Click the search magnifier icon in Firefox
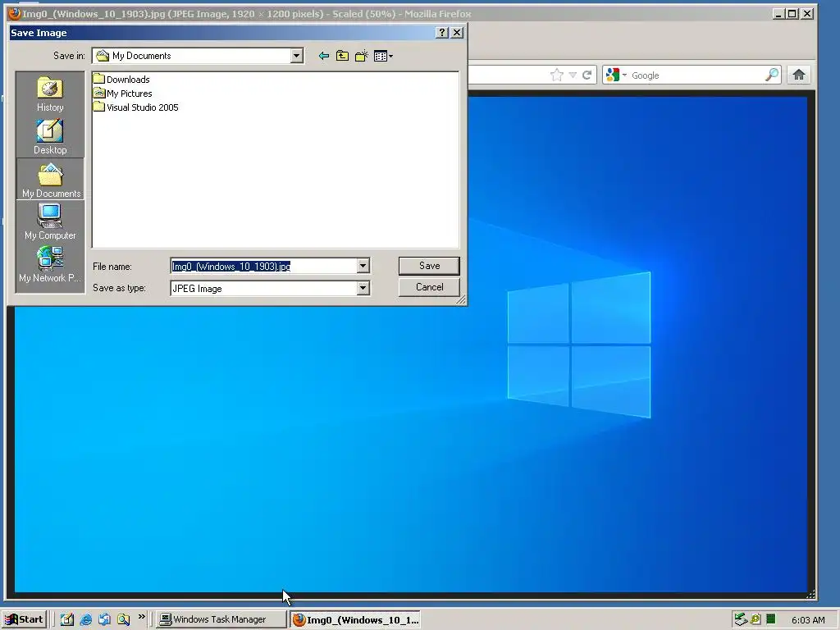Viewport: 840px width, 630px height. [x=772, y=75]
